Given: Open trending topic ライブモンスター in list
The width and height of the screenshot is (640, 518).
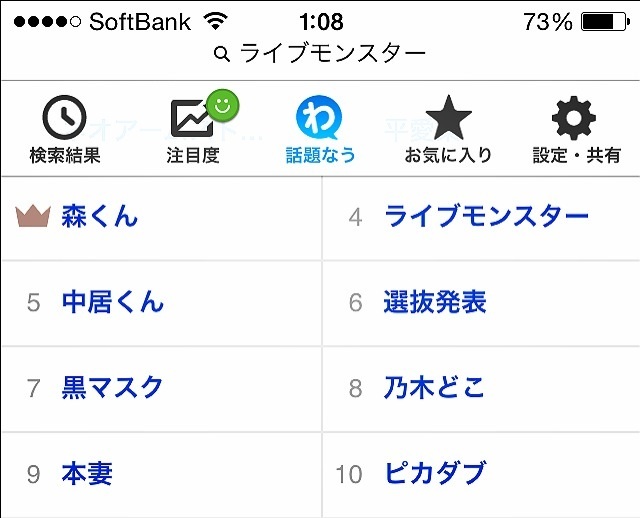Looking at the screenshot, I should click(486, 216).
